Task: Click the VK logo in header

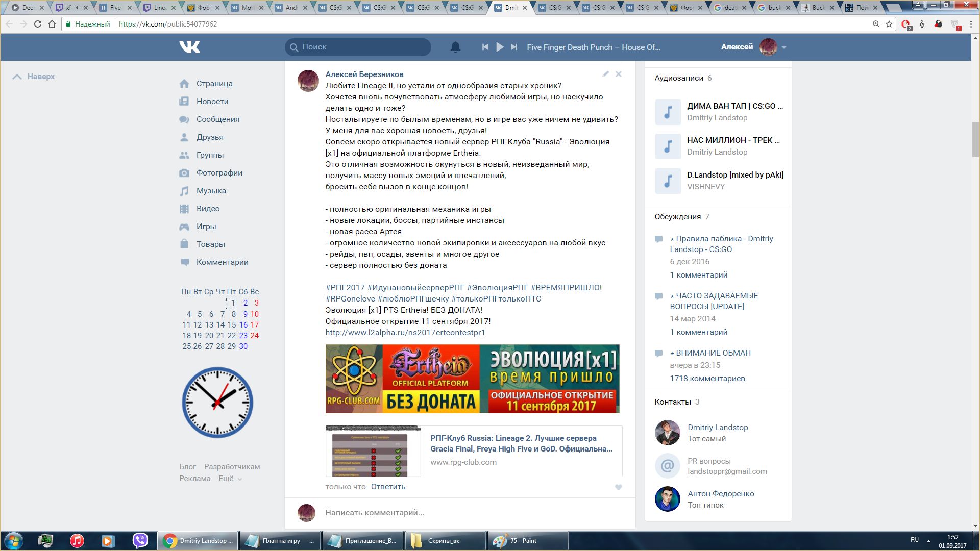Action: pos(189,47)
